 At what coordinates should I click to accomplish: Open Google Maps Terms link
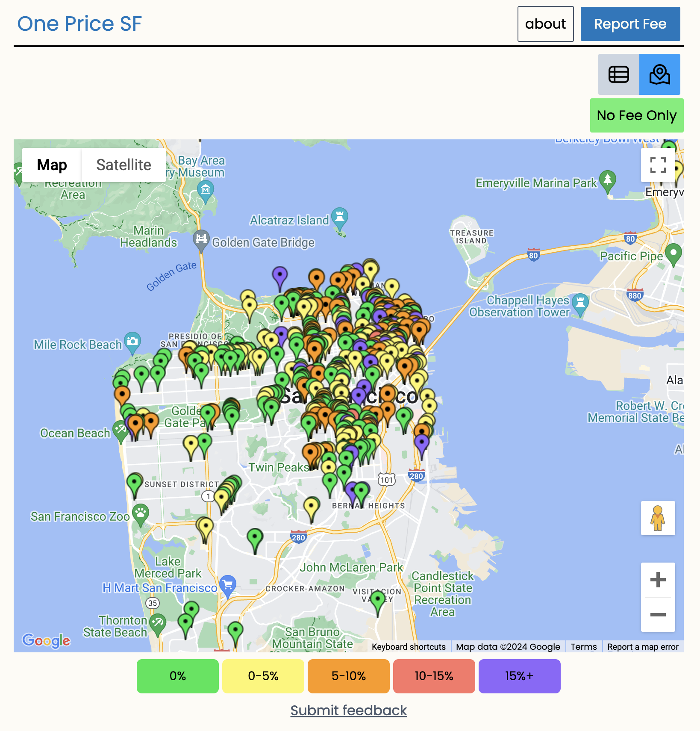(584, 647)
